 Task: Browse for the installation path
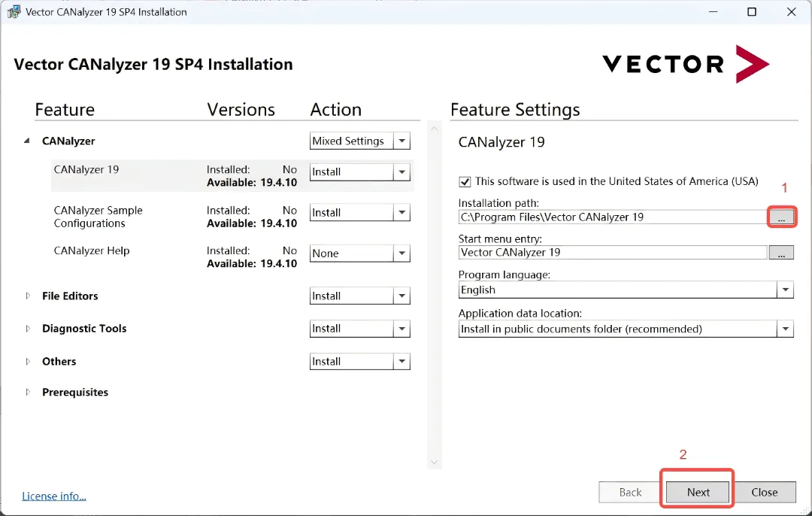click(x=781, y=217)
